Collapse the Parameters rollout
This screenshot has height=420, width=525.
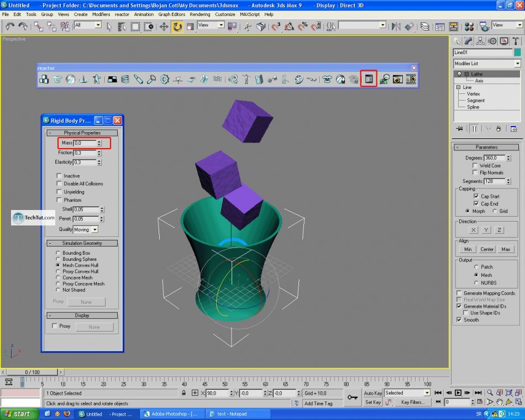[486, 147]
